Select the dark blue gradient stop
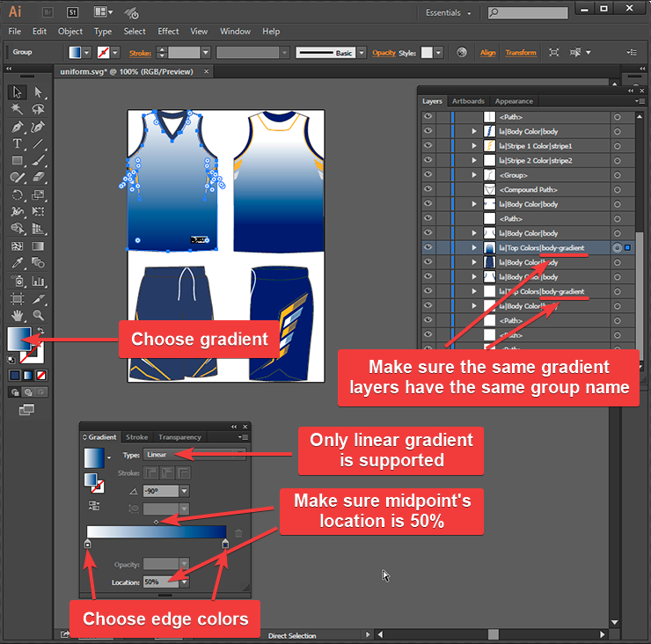The height and width of the screenshot is (644, 651). coord(225,545)
